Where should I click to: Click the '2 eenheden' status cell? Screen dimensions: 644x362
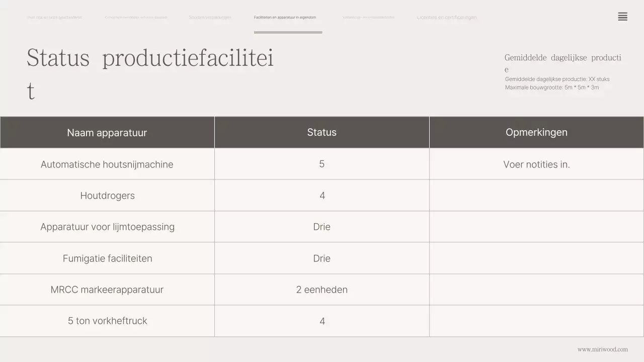[x=322, y=290]
